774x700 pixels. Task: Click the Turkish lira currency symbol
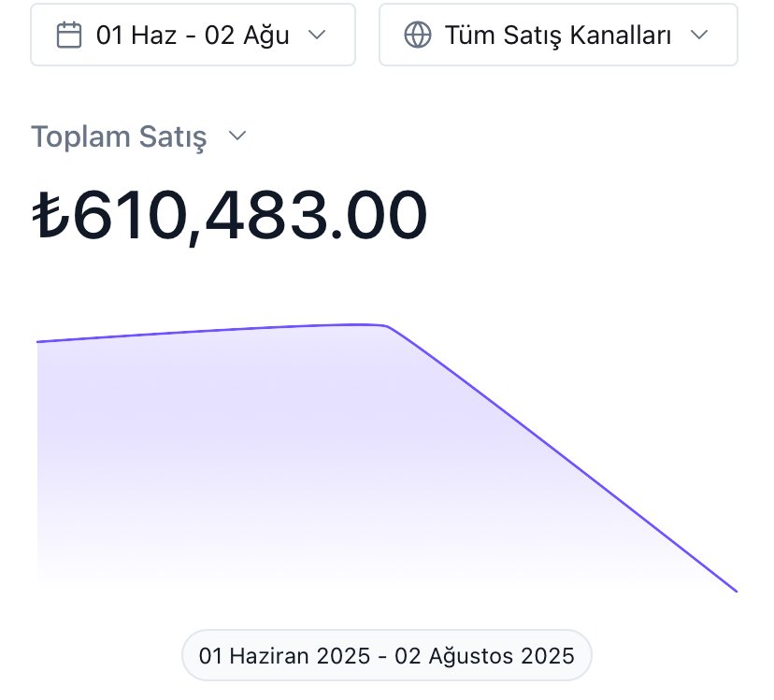tap(50, 216)
